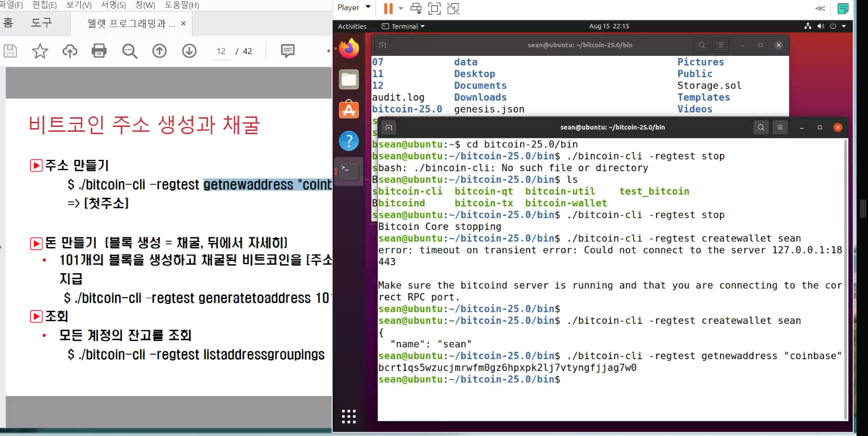Go to next page with down arrow
The height and width of the screenshot is (436, 868).
[189, 51]
